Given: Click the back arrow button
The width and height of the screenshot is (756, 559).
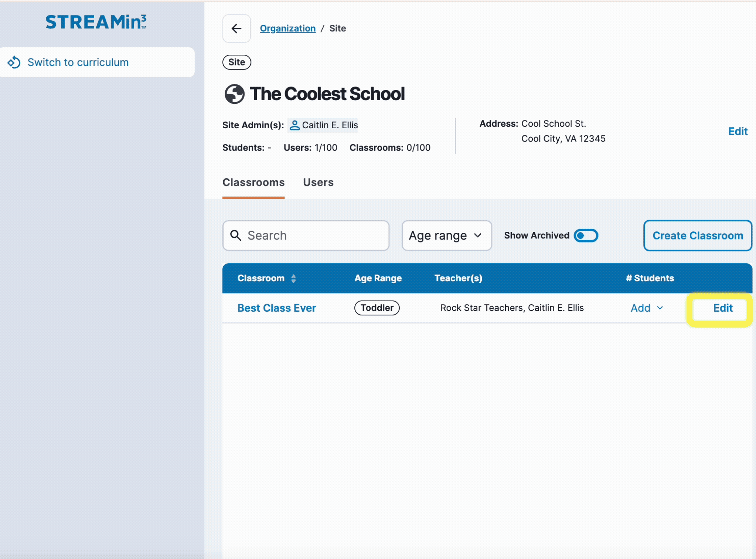Looking at the screenshot, I should (x=236, y=28).
